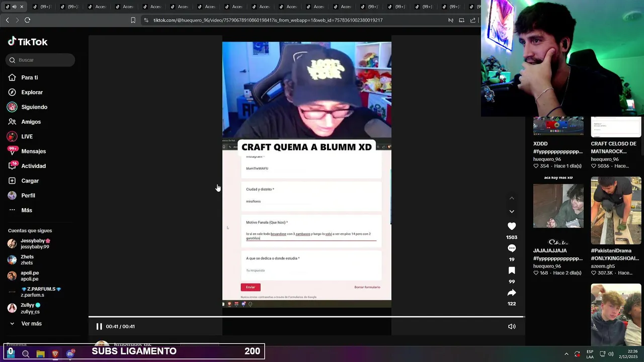Open CRAFT CELOSO DE MATNAROCK video thumbnail
Screen dimensions: 644x362
[616, 126]
